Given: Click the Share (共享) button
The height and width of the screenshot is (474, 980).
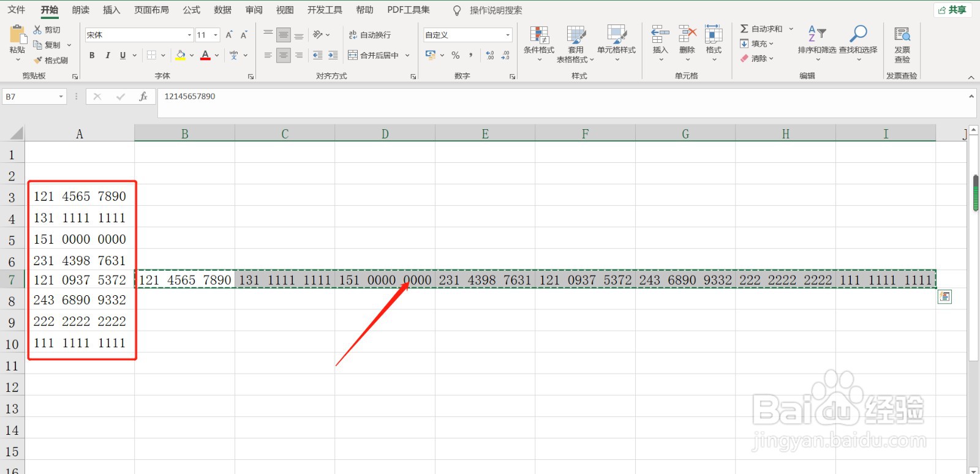Looking at the screenshot, I should 952,10.
